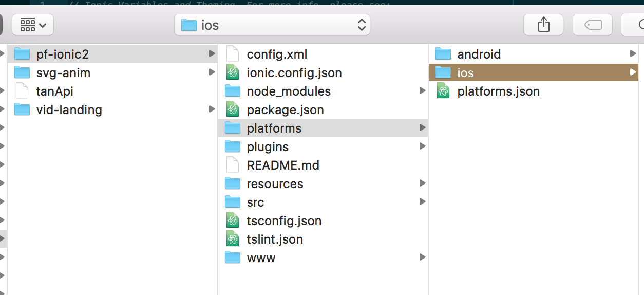Select the tanApi file
Image resolution: width=644 pixels, height=295 pixels.
coord(54,91)
